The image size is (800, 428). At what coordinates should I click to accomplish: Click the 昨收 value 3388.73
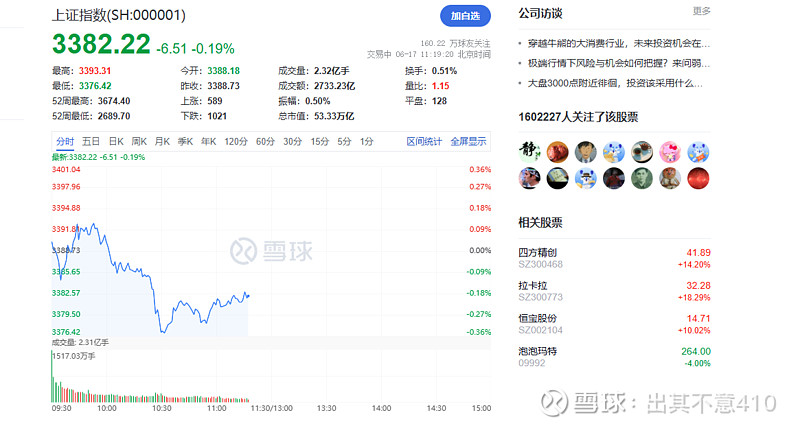tap(223, 86)
